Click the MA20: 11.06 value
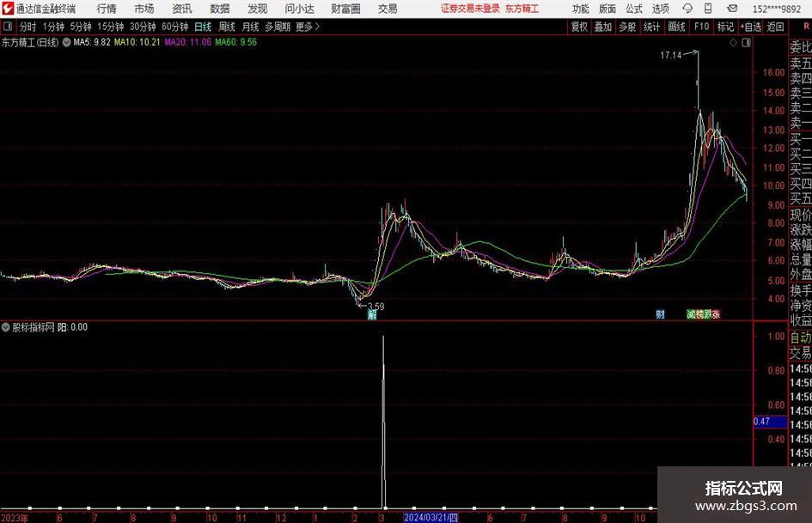 [188, 42]
